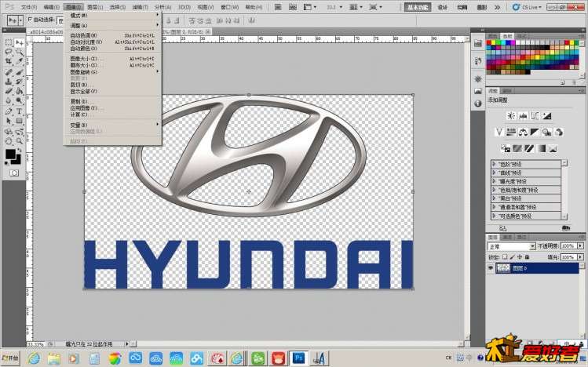The image size is (588, 367).
Task: Hide the 图层 0 layer visibility eye
Action: [x=490, y=268]
